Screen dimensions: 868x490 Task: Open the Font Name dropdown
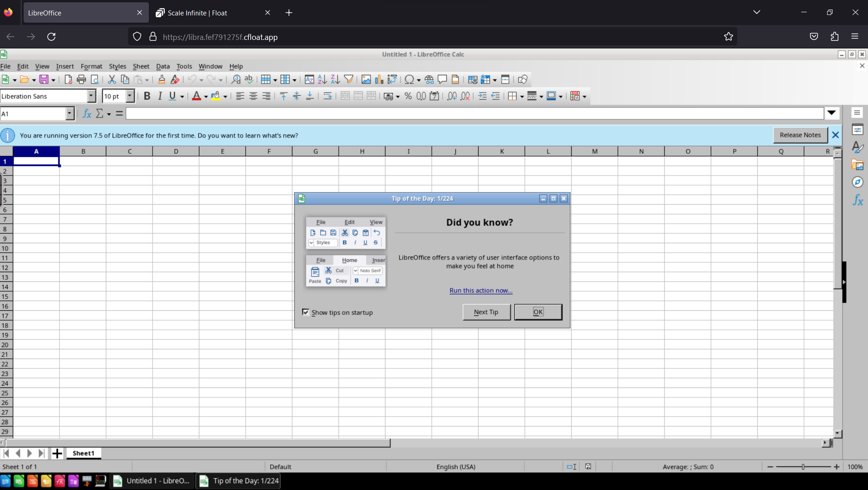[x=91, y=96]
